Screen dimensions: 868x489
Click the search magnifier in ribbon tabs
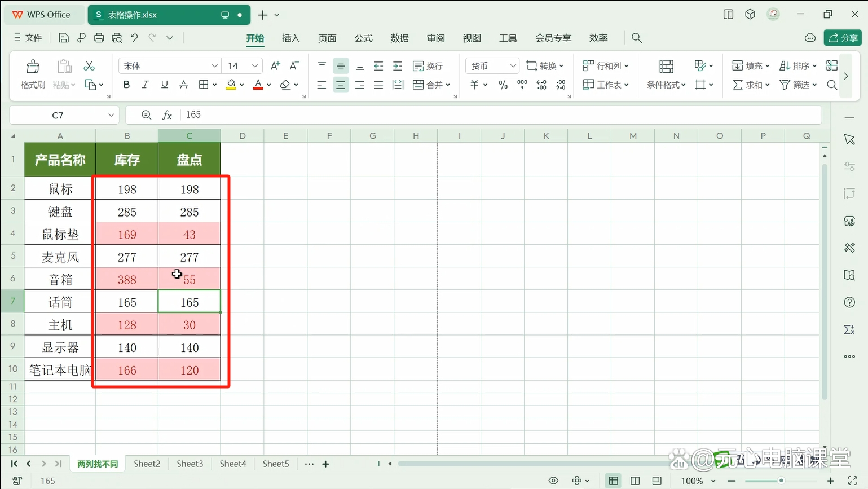tap(637, 38)
